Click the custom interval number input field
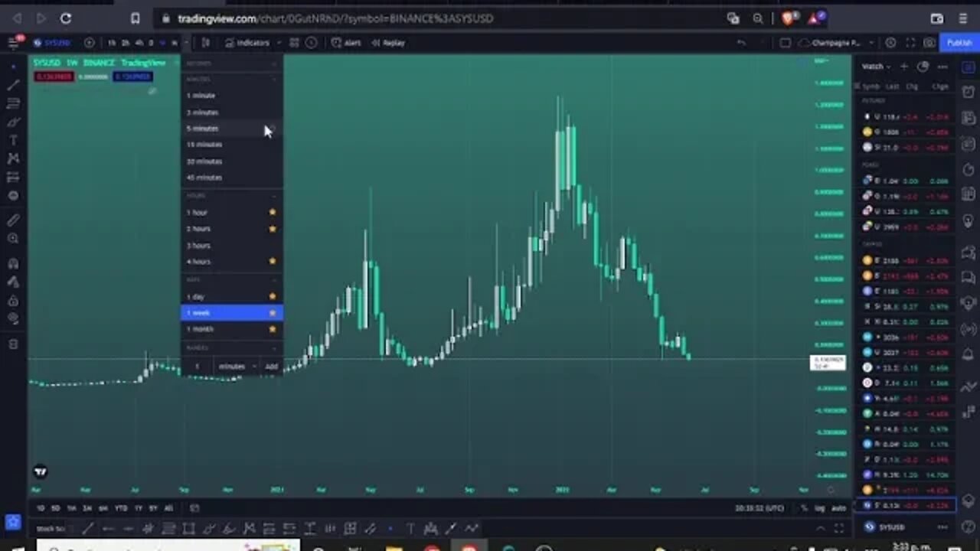 198,367
